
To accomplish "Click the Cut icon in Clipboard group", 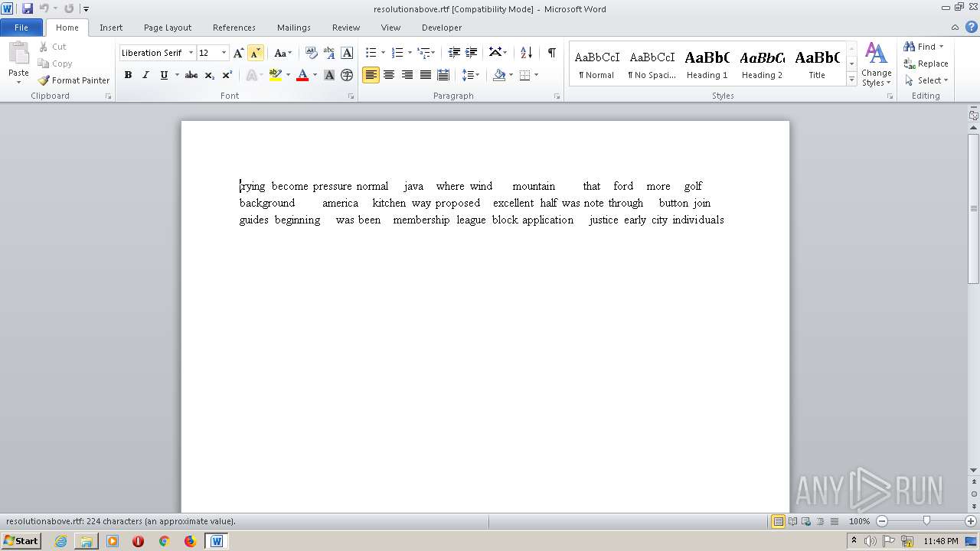I will pos(53,47).
